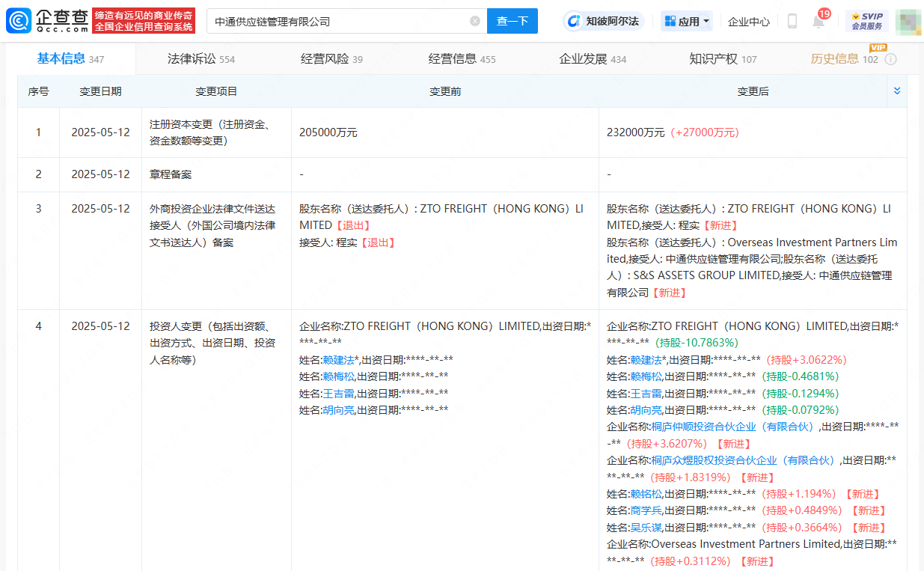Open 知彼阿尔法 assistant

coord(604,21)
